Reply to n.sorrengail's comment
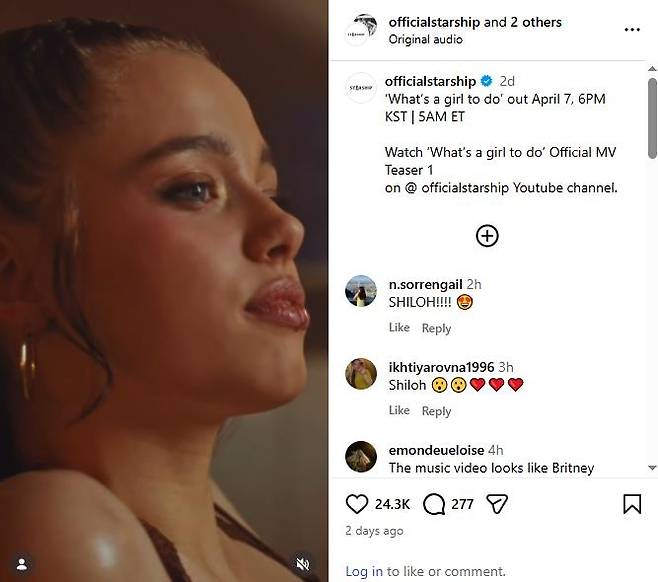The width and height of the screenshot is (658, 582). 436,328
